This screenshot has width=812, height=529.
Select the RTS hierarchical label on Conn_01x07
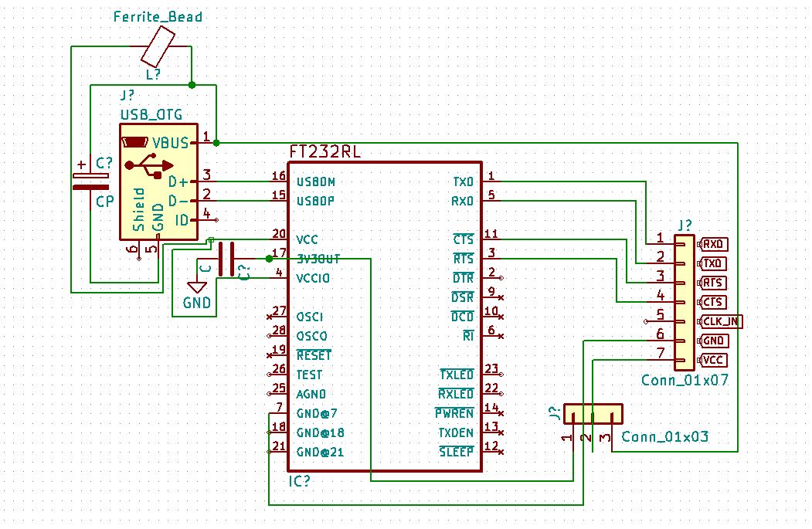712,283
